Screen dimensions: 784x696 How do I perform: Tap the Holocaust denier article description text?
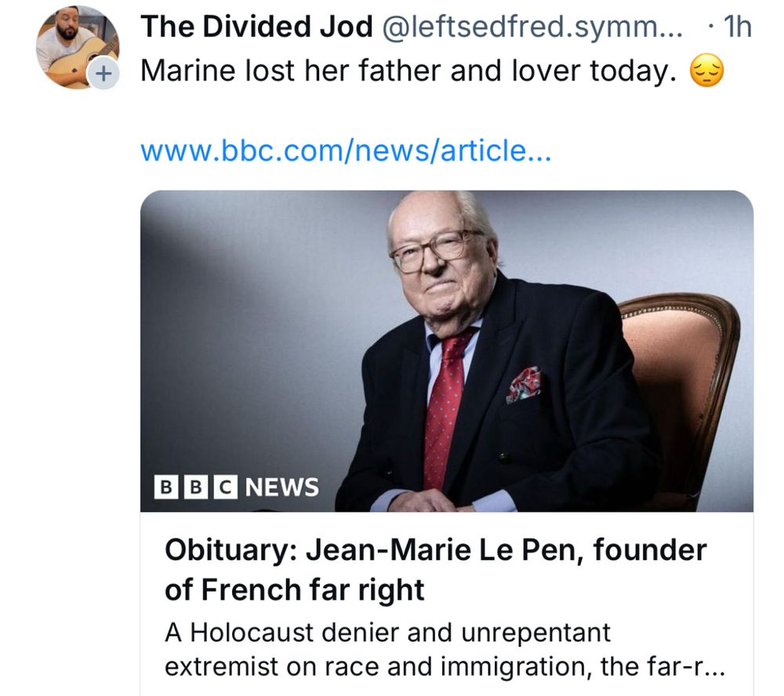[445, 650]
